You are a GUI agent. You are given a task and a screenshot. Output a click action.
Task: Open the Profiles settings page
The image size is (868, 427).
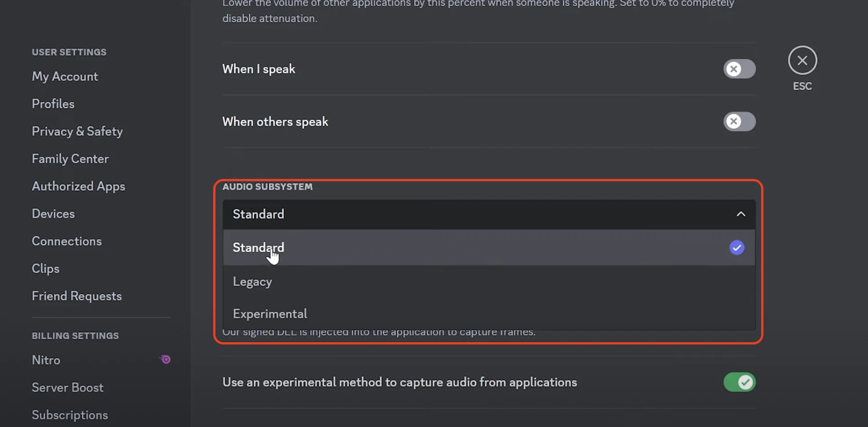point(53,104)
